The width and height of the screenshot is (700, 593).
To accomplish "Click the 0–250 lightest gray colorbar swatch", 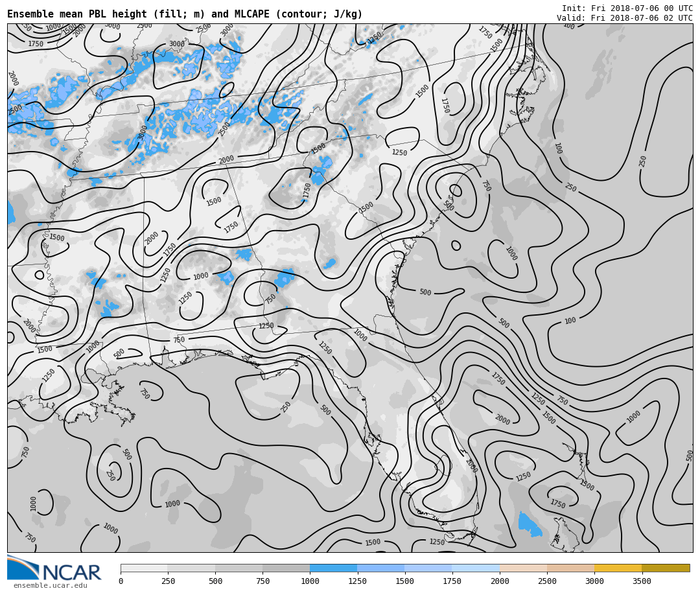I will 144,568.
